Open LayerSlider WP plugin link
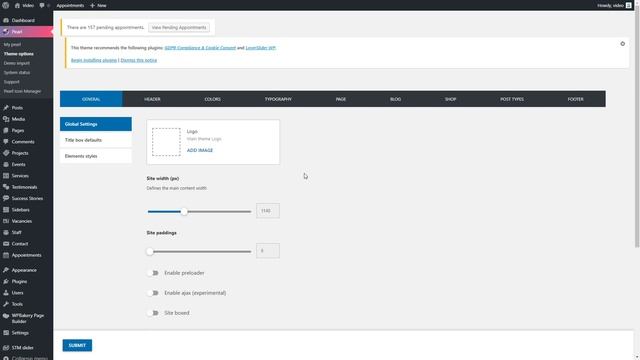This screenshot has width=640, height=360. 260,48
